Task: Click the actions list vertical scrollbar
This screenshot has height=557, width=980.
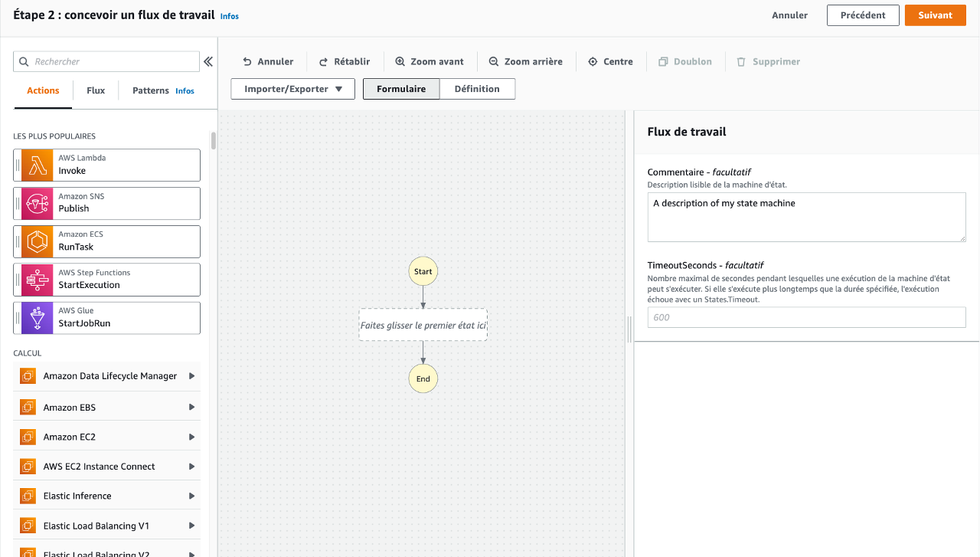Action: tap(214, 141)
